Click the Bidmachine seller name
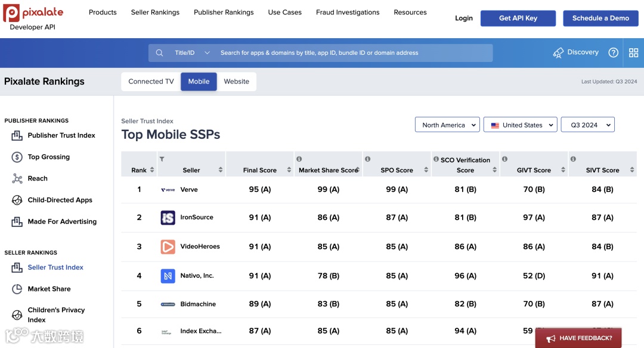Screen dimensions: 644x348 pyautogui.click(x=198, y=304)
